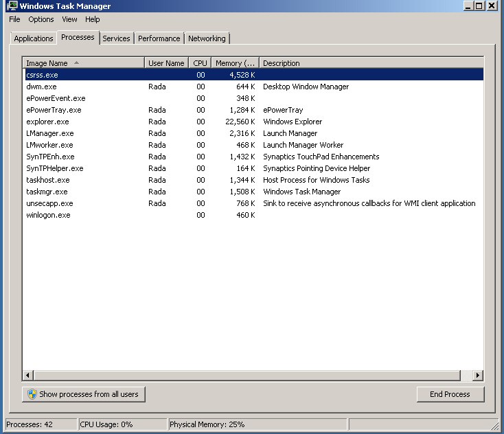Viewport: 504px width, 434px height.
Task: Click Synaptics TouchPad Enhancements description
Action: coord(321,157)
